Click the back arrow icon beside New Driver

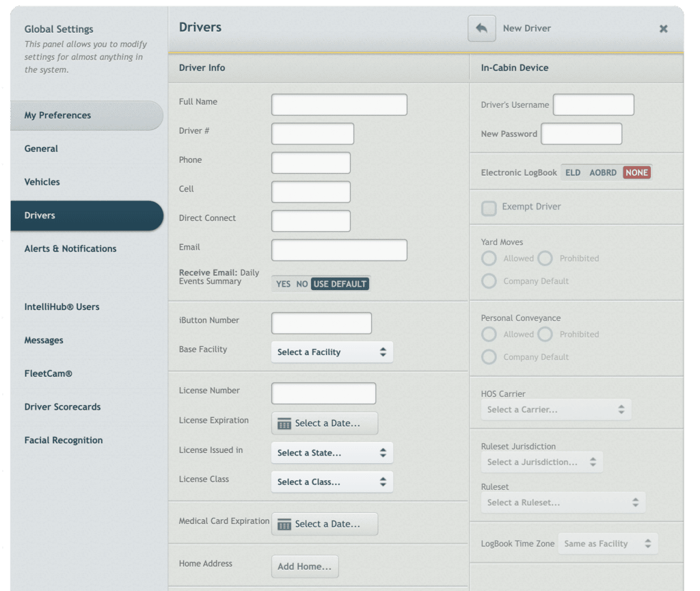click(x=481, y=29)
